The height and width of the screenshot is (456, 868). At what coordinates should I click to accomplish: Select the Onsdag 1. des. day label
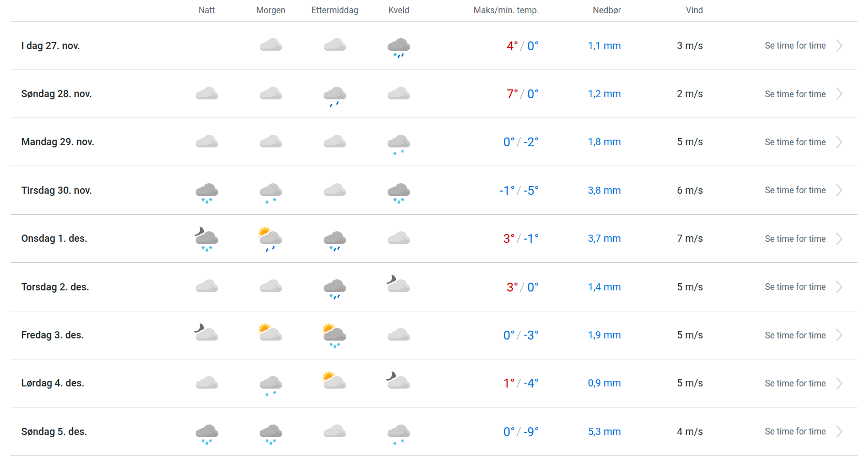click(54, 238)
